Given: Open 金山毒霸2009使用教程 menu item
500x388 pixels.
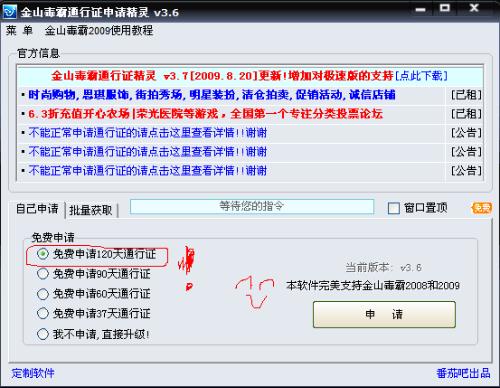Looking at the screenshot, I should tap(99, 31).
